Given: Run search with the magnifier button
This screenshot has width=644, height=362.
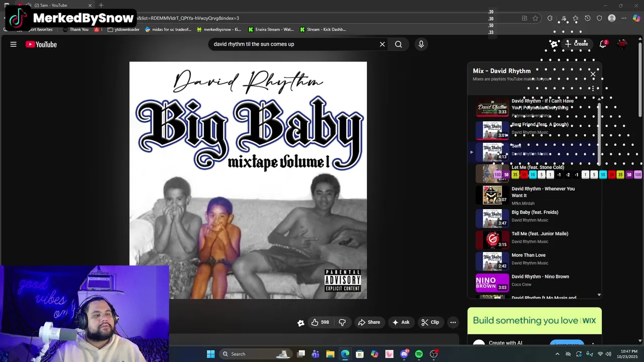Looking at the screenshot, I should [398, 44].
